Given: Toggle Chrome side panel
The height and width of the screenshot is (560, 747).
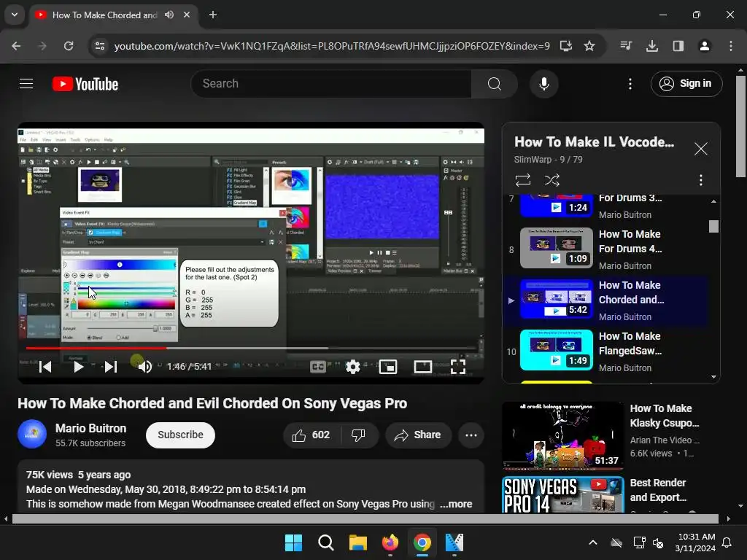Looking at the screenshot, I should pos(678,46).
